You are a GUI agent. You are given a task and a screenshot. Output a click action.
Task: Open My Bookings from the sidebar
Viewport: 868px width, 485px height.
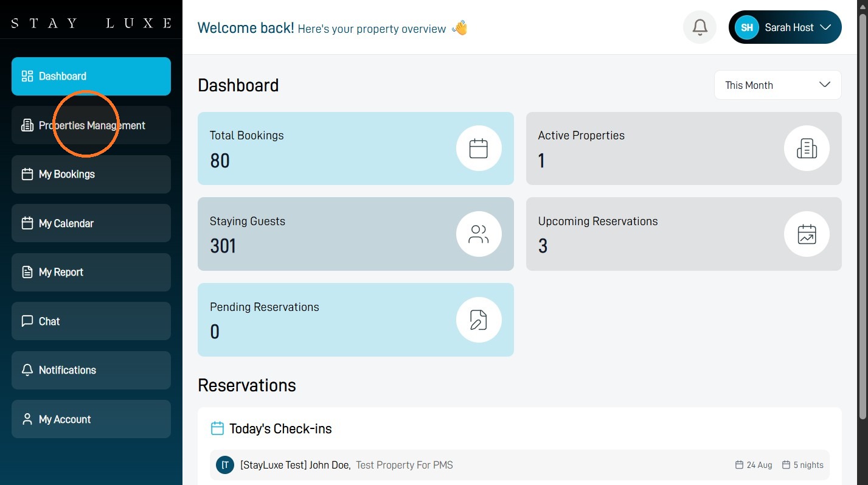[91, 174]
